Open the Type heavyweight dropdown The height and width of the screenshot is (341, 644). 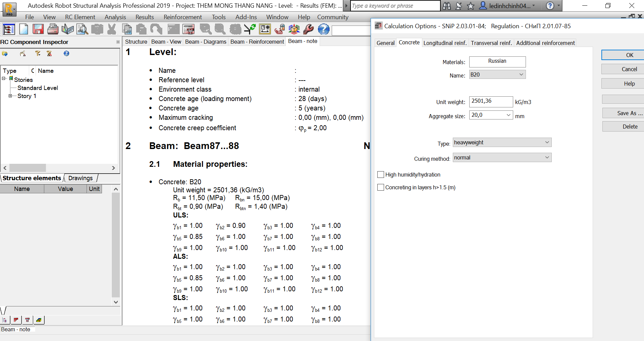(x=502, y=142)
